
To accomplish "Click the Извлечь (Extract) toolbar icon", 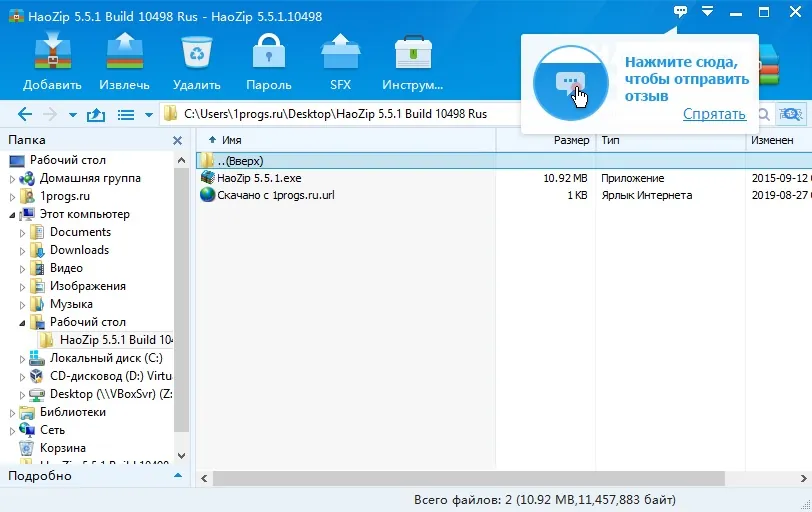I will [124, 51].
